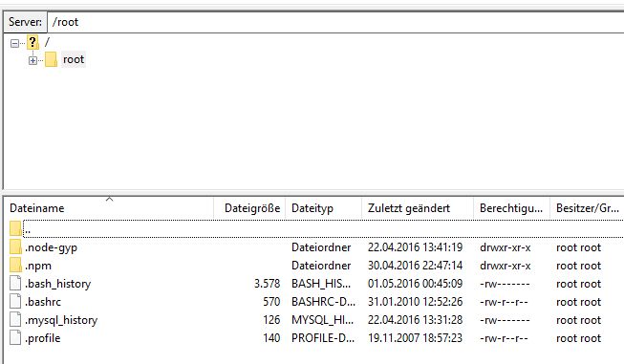Click the date 30.04.2016 22:47:14
This screenshot has height=364, width=624.
pos(415,266)
